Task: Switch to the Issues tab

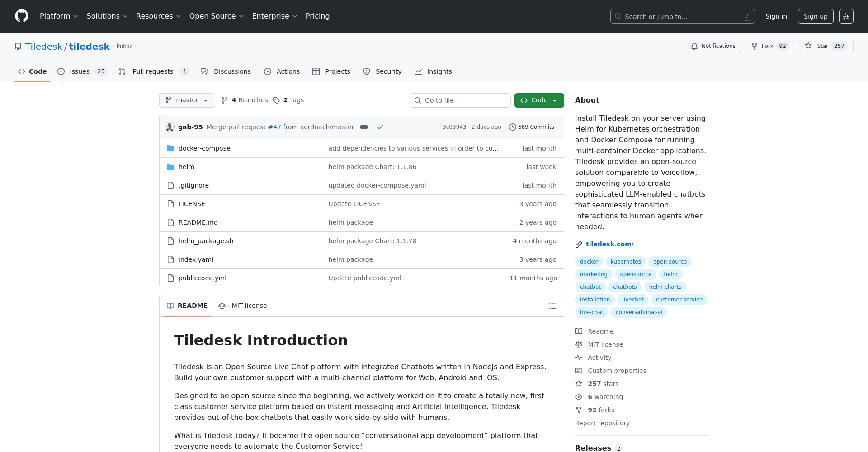Action: pos(80,71)
